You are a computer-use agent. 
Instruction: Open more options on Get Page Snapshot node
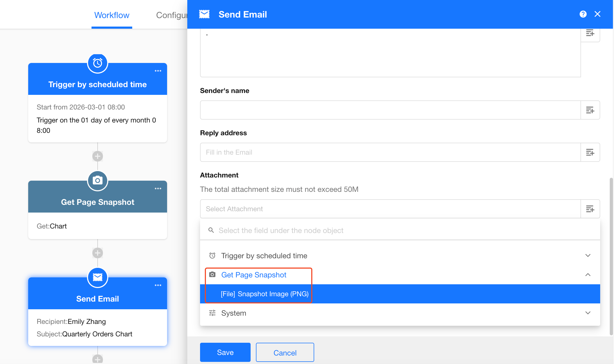[x=158, y=189]
